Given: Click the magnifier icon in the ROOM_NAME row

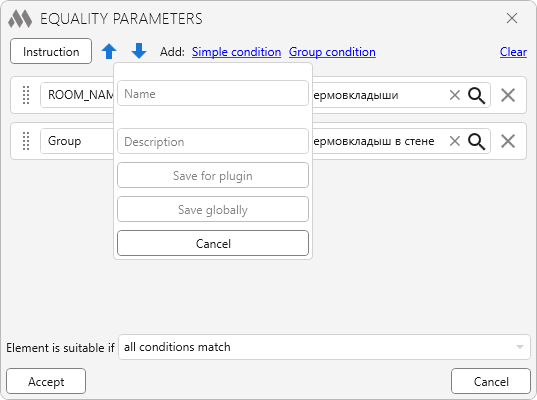Looking at the screenshot, I should [476, 95].
